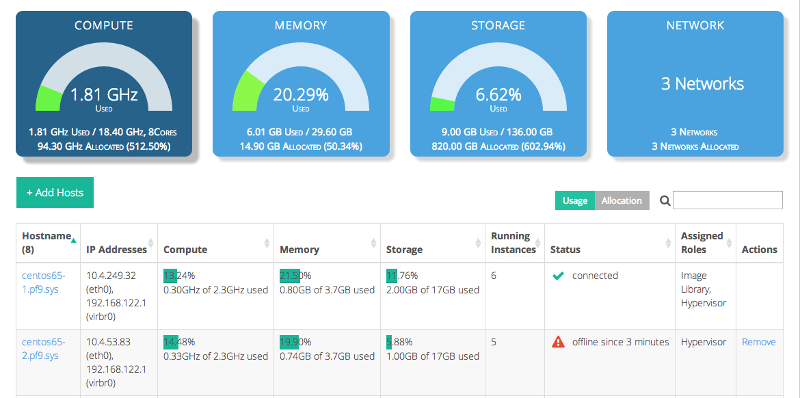Open host centos65-1.pf9.sys link
This screenshot has width=800, height=398.
pos(43,282)
